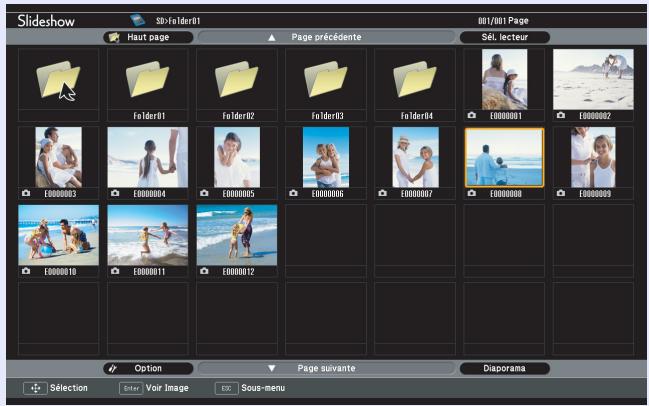Click the Folder03 name label
649x406 pixels.
click(327, 116)
